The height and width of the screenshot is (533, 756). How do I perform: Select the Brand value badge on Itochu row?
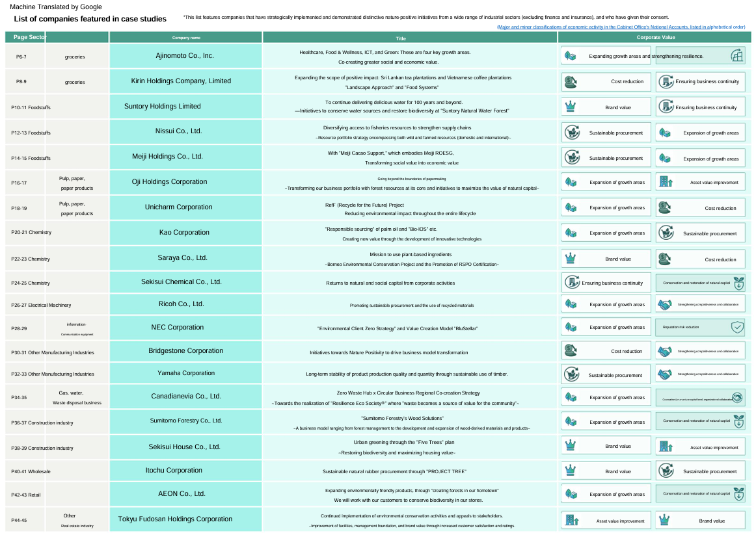pyautogui.click(x=606, y=471)
